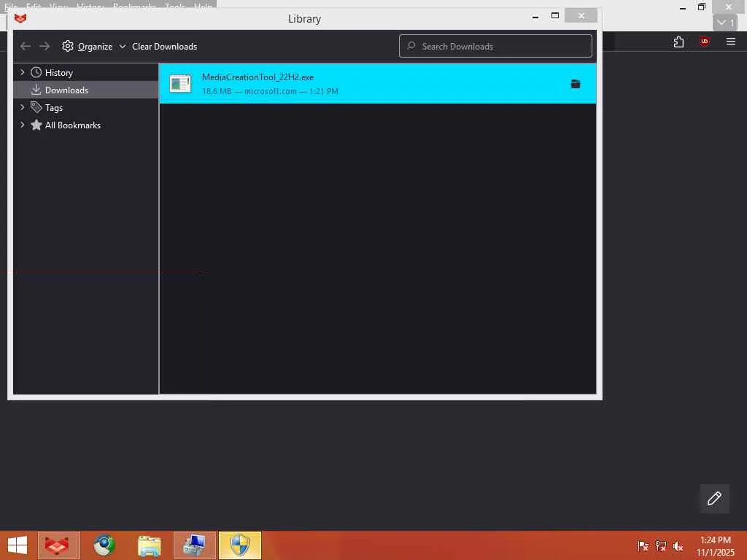Click the security shield taskbar icon

pyautogui.click(x=240, y=545)
